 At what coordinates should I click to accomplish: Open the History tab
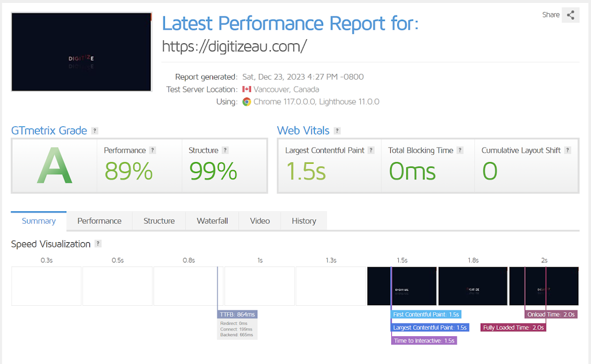click(304, 221)
